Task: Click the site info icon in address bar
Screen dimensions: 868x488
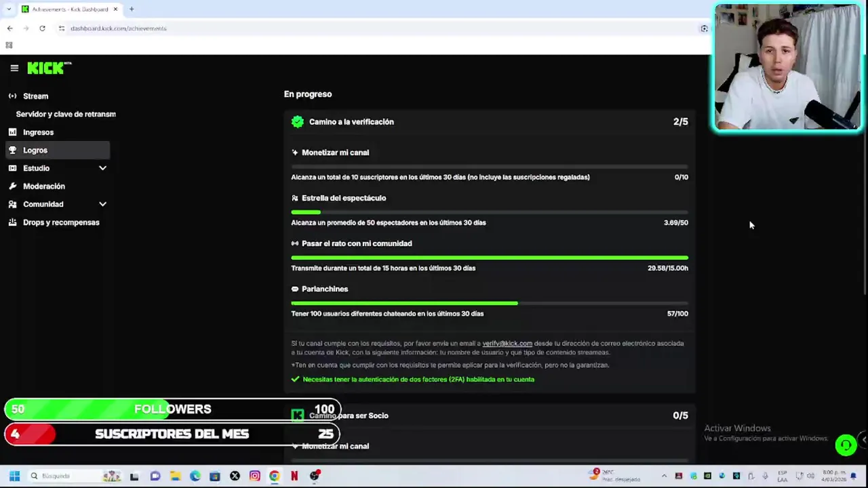Action: (x=61, y=28)
